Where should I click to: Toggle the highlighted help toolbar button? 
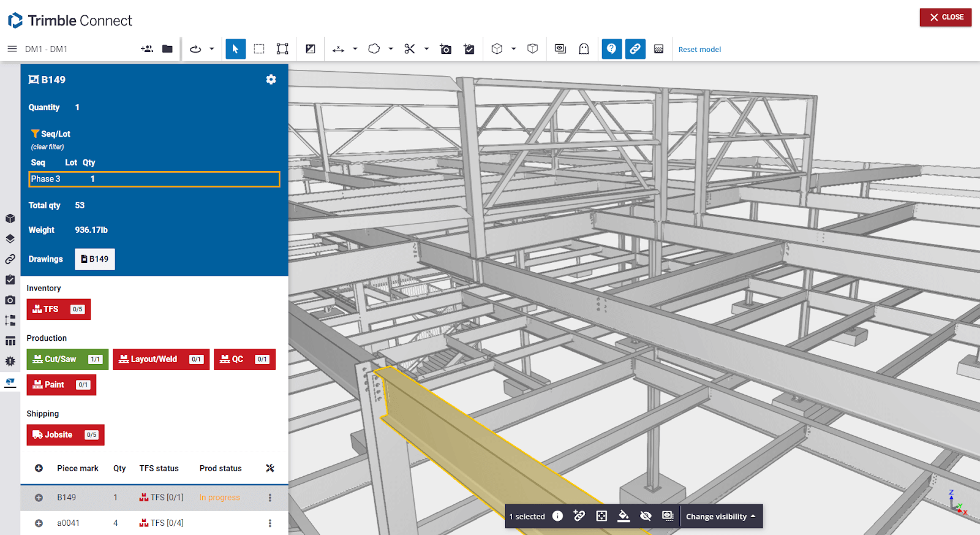[x=611, y=49]
